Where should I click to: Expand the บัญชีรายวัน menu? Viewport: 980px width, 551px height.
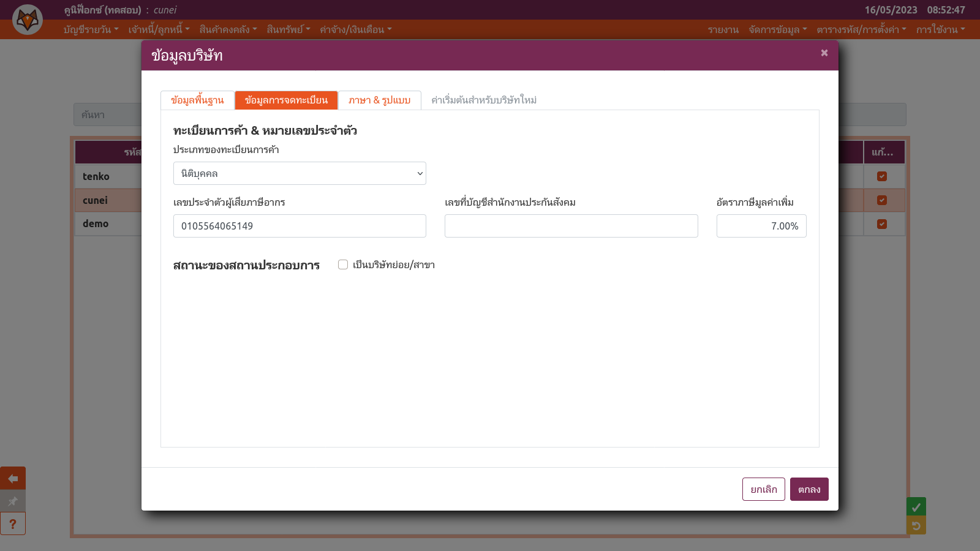click(x=91, y=29)
